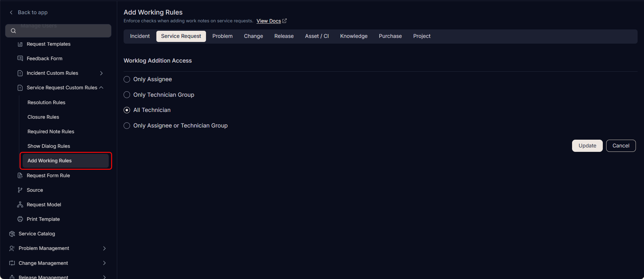Open Show Dialog Rules in the sidebar
The image size is (644, 279).
click(49, 146)
